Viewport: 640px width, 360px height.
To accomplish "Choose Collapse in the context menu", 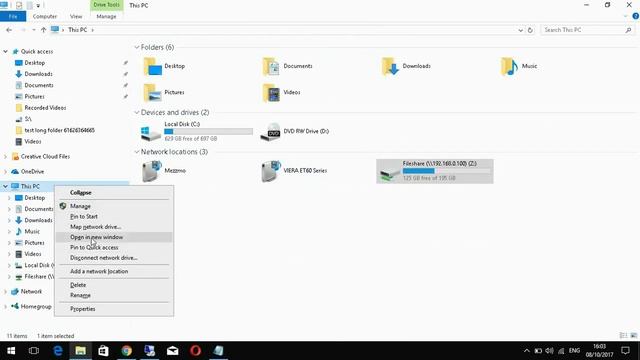I will (114, 193).
